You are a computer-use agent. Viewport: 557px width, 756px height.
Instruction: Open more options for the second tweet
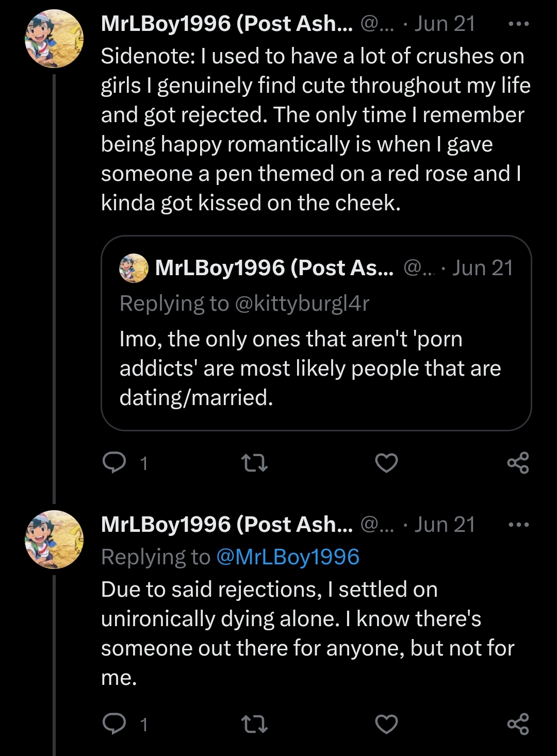pyautogui.click(x=518, y=525)
